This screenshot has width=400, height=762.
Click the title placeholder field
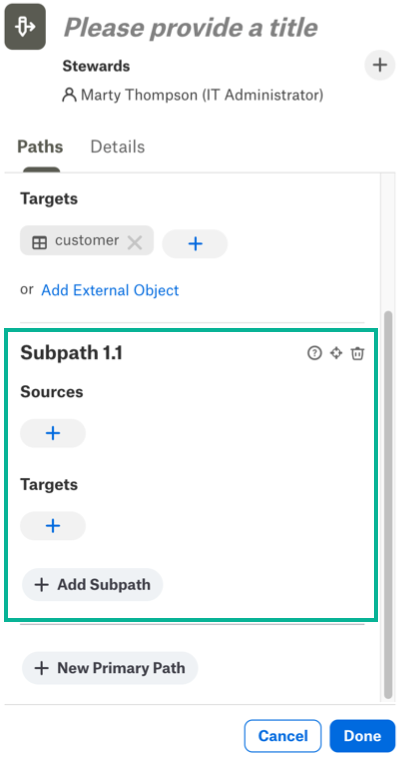click(191, 28)
